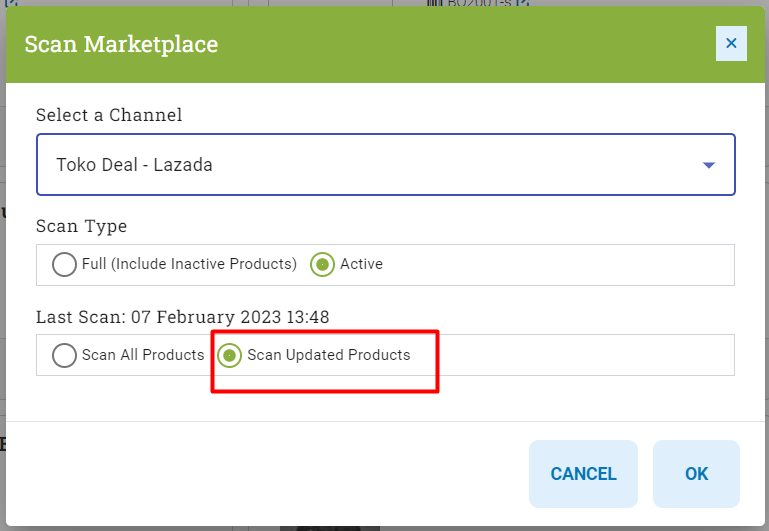Click the Select a Channel label
This screenshot has width=769, height=531.
(x=109, y=115)
